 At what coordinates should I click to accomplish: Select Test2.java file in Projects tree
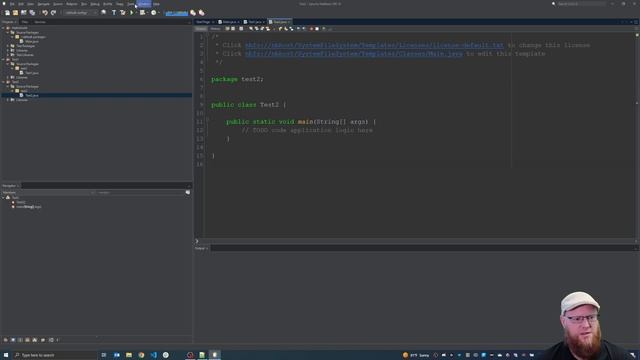32,95
